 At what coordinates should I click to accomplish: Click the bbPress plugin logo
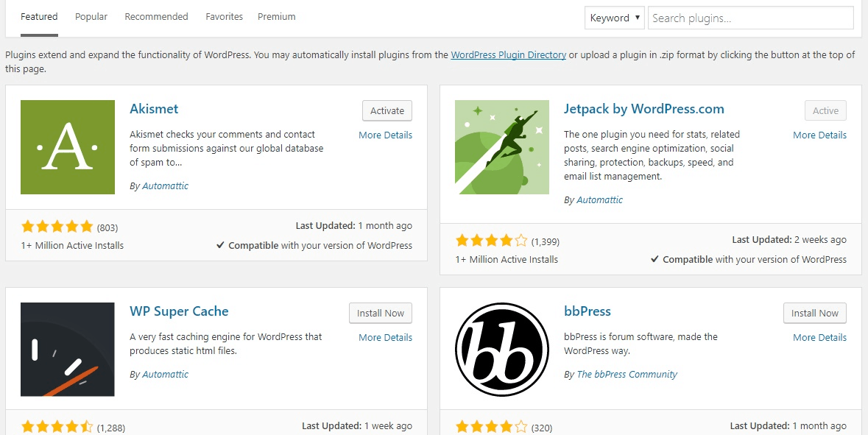coord(502,350)
